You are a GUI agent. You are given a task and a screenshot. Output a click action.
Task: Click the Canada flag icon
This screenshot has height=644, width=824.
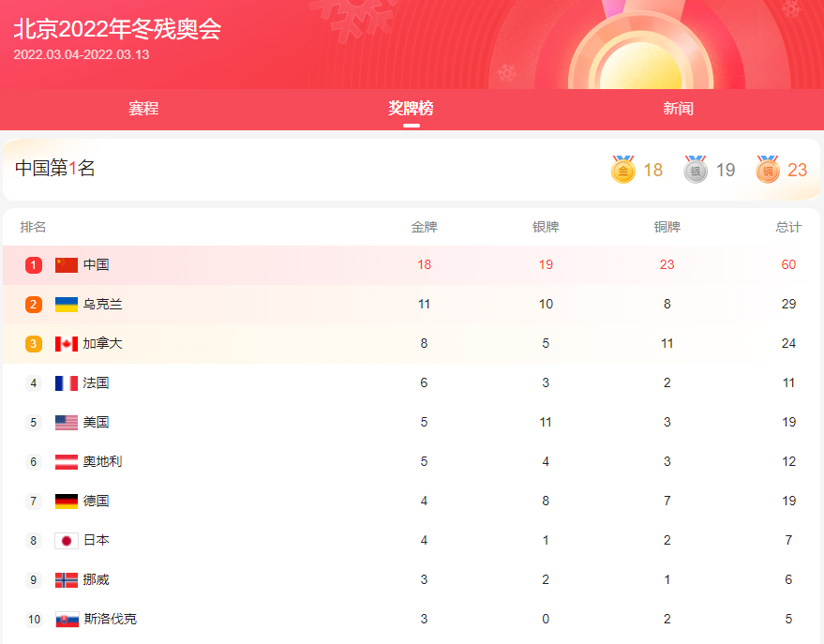point(67,344)
